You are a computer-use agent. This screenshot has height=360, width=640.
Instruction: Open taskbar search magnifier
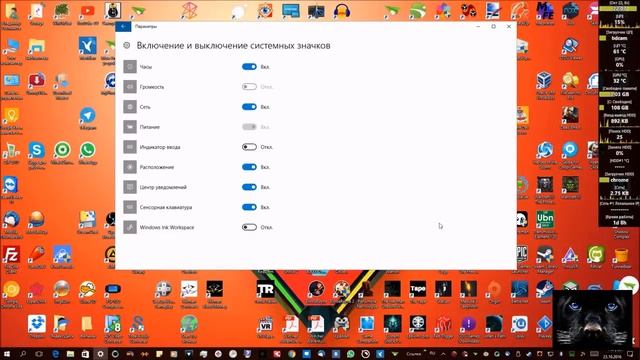coord(23,354)
